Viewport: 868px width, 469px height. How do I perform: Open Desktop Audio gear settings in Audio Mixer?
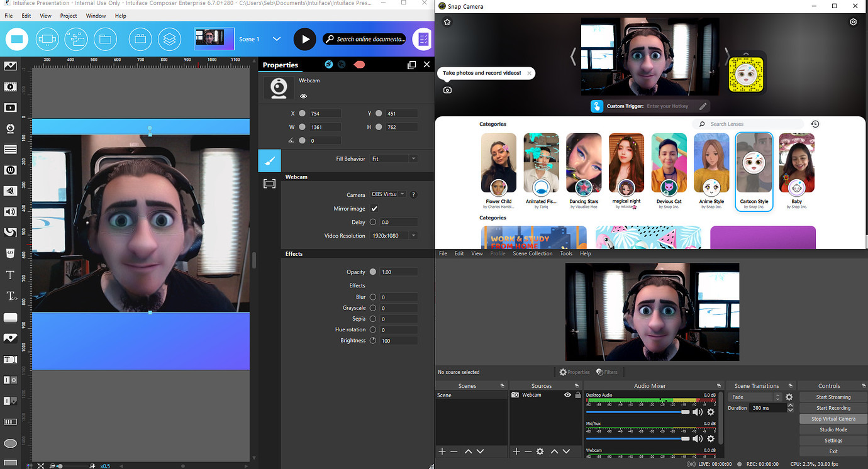[x=710, y=412]
